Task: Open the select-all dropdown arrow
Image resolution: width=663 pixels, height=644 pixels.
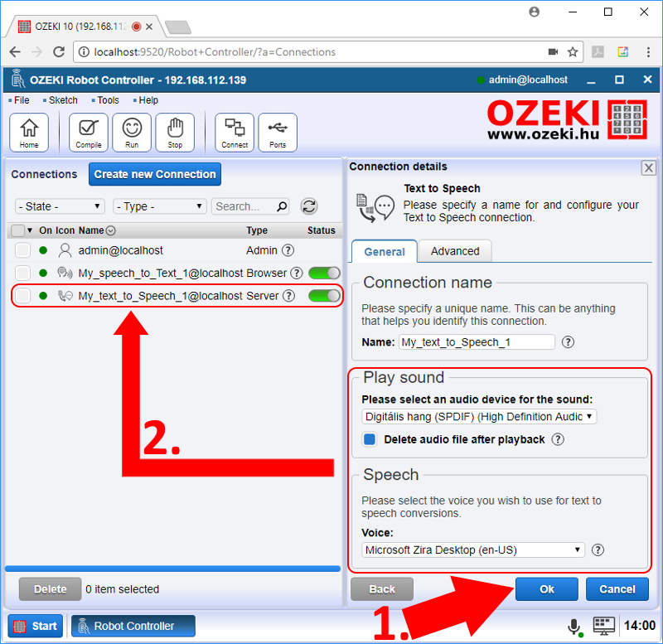Action: (30, 230)
